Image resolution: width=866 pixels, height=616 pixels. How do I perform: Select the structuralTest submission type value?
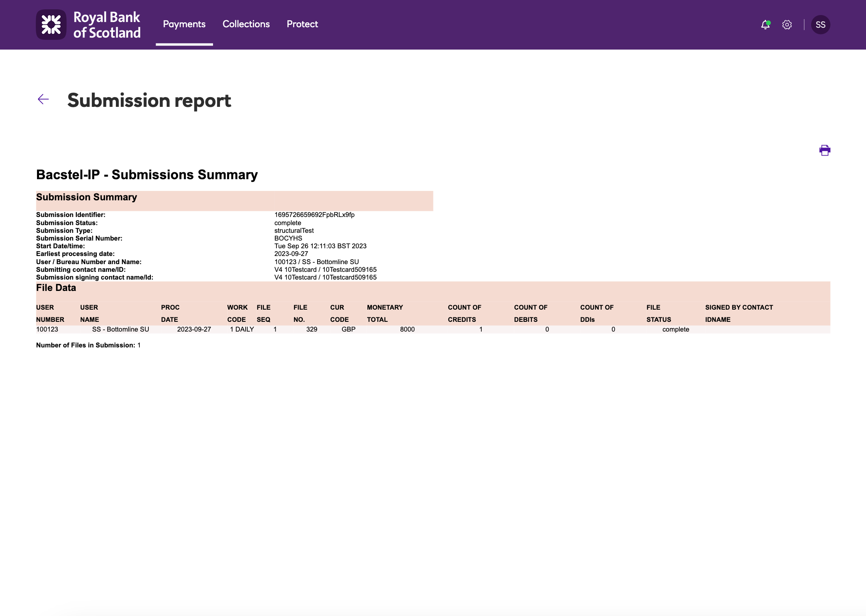(294, 230)
